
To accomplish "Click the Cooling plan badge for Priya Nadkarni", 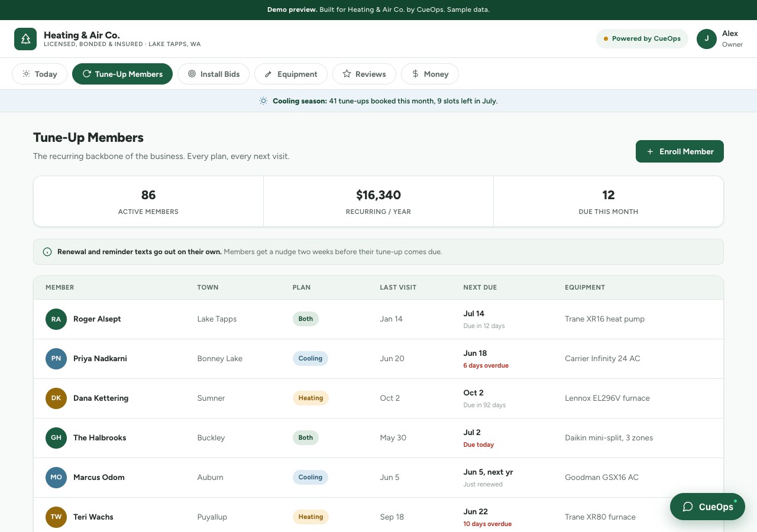I will point(310,359).
